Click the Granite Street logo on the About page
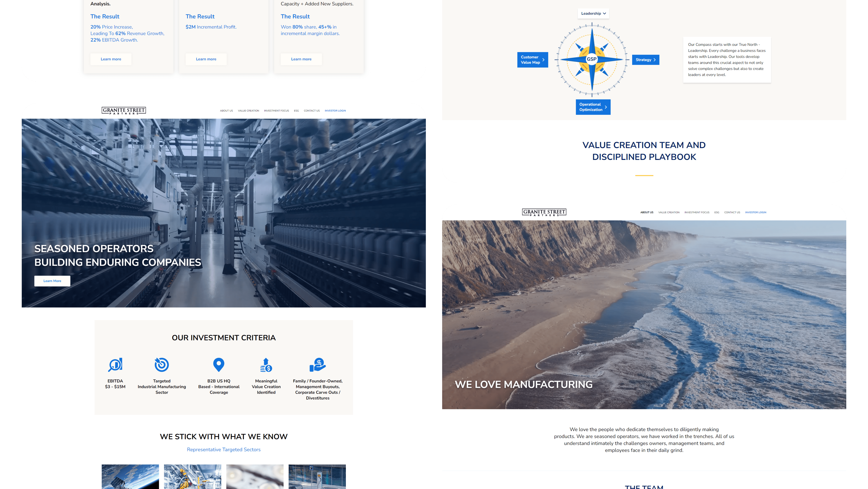The image size is (868, 489). (x=544, y=212)
